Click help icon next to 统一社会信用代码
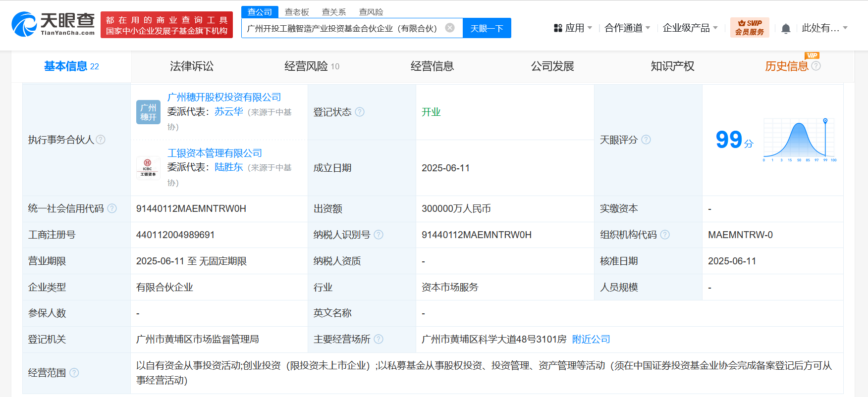The image size is (868, 397). pyautogui.click(x=112, y=208)
